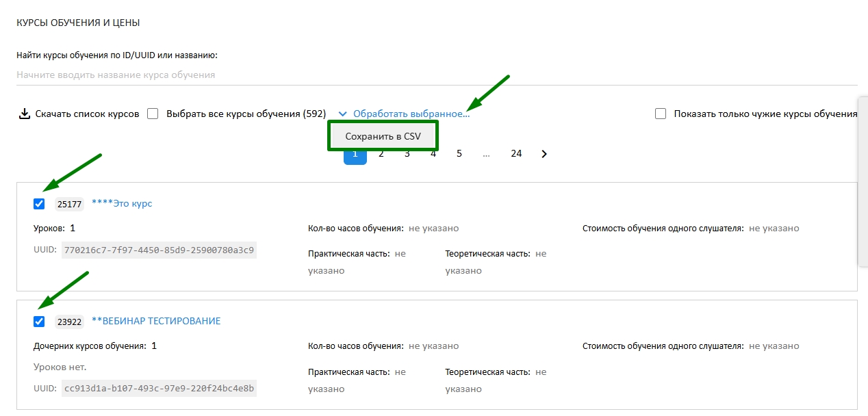The image size is (868, 416).
Task: Open **ВЕБИНАР ТЕСТИРОВАНИЕ course link
Action: [x=156, y=321]
